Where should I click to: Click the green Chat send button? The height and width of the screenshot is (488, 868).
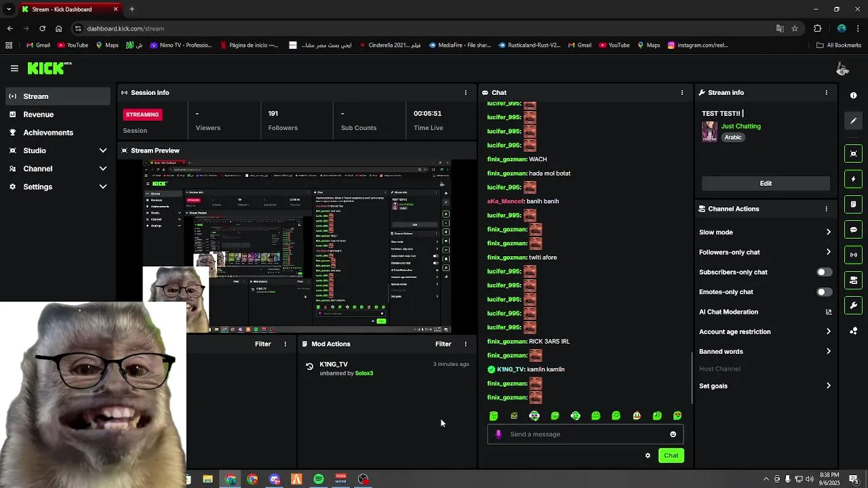[671, 455]
